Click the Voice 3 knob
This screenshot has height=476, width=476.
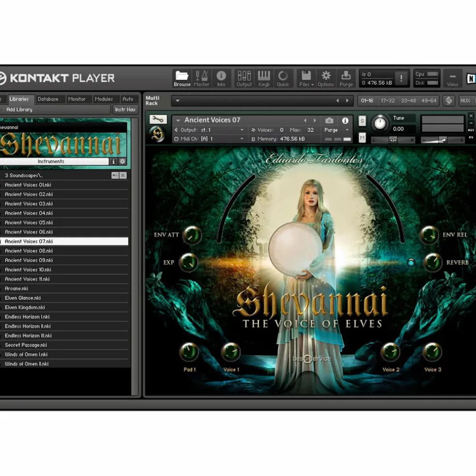point(432,352)
